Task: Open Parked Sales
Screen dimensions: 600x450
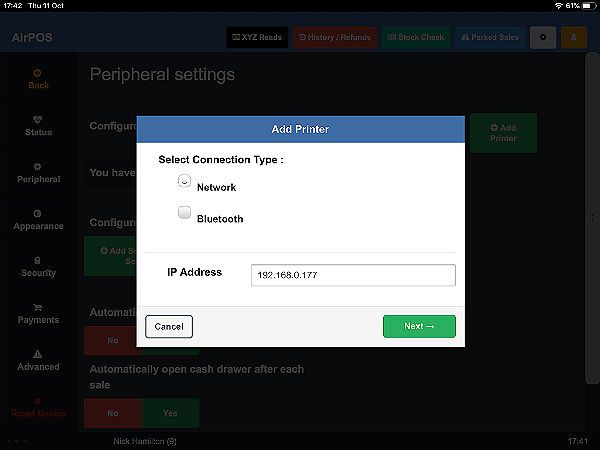Action: click(x=490, y=38)
